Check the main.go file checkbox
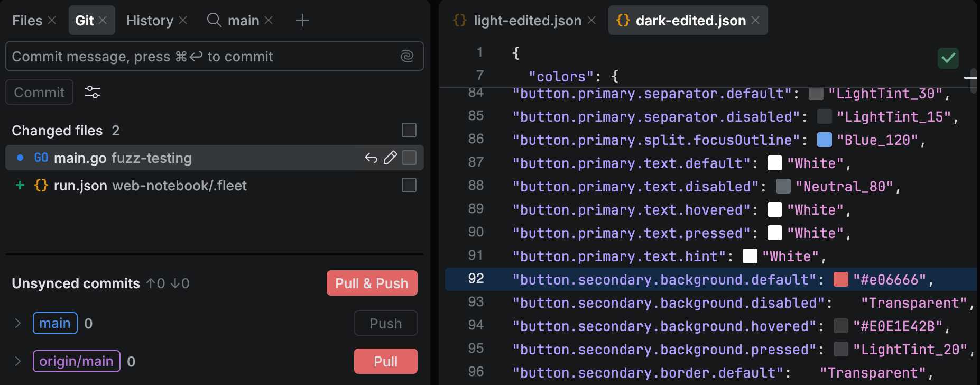 [409, 158]
